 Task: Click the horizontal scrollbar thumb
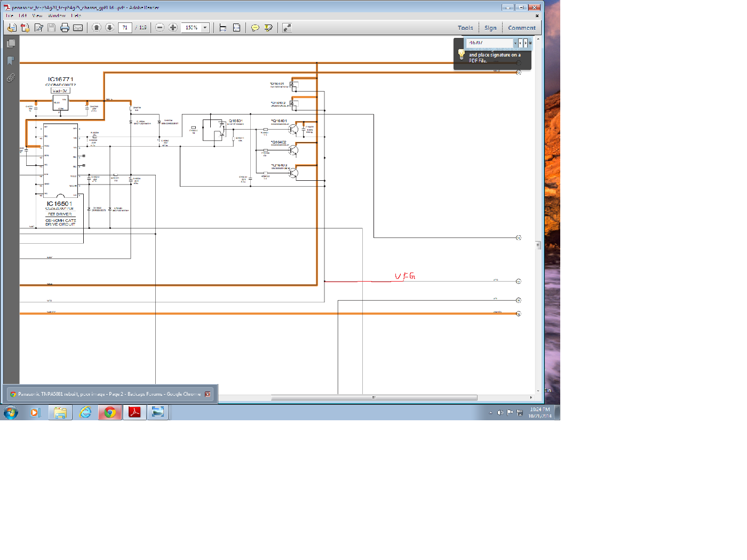click(373, 397)
